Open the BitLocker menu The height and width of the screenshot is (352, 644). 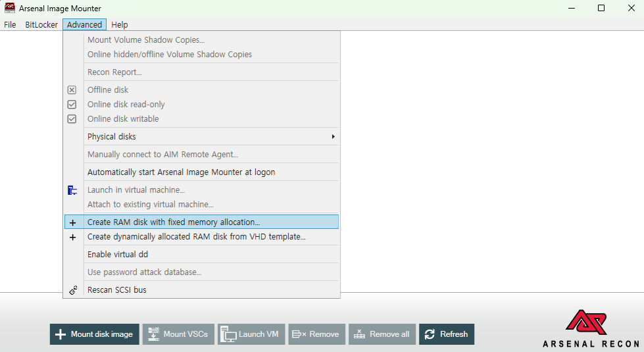41,24
